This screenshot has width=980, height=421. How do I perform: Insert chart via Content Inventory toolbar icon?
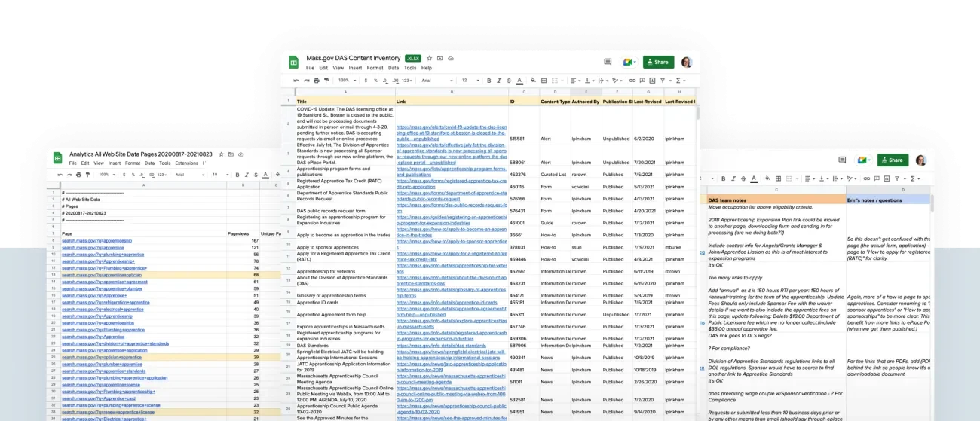[x=652, y=81]
